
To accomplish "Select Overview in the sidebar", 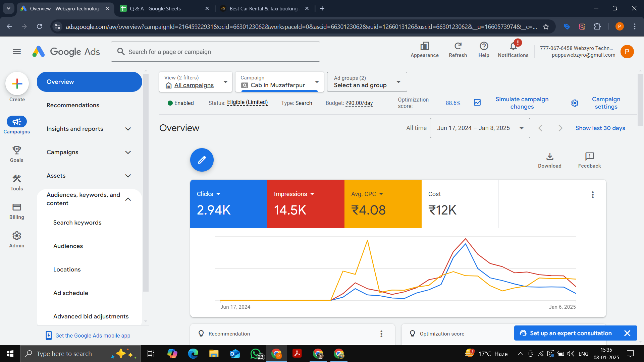I will pyautogui.click(x=89, y=82).
